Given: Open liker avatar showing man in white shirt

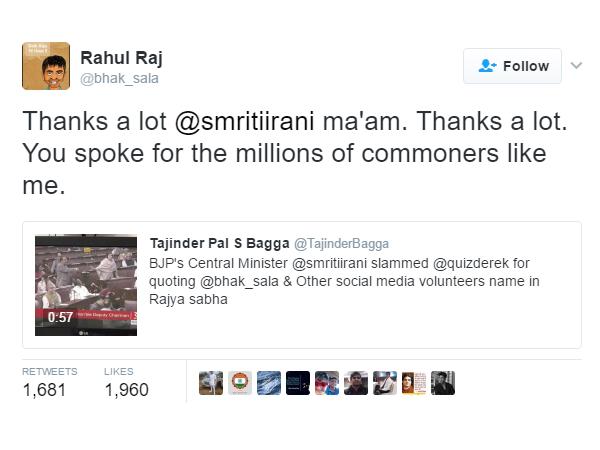Looking at the screenshot, I should tap(385, 383).
